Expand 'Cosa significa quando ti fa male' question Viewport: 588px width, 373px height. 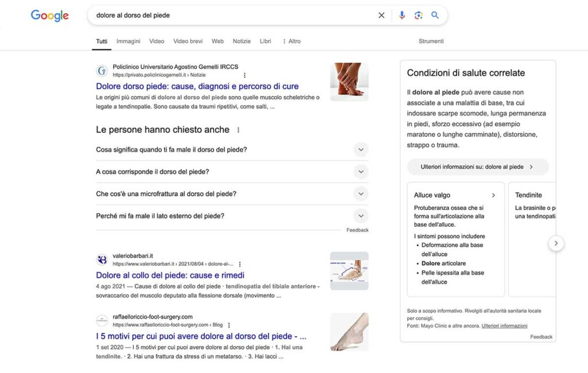(361, 150)
